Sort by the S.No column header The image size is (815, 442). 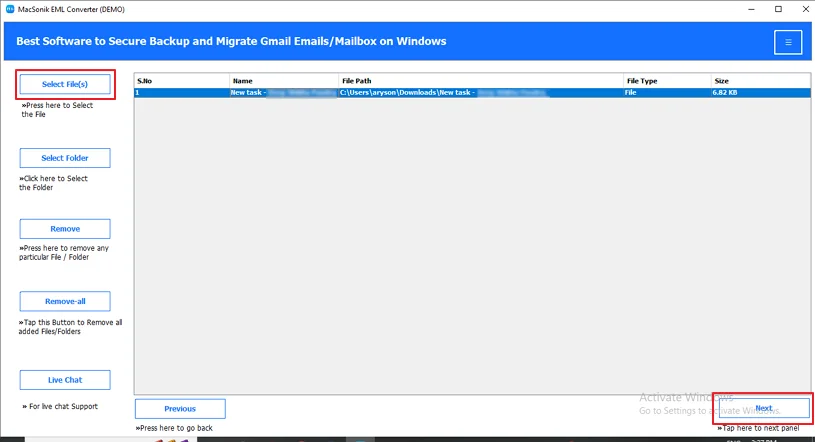coord(181,81)
